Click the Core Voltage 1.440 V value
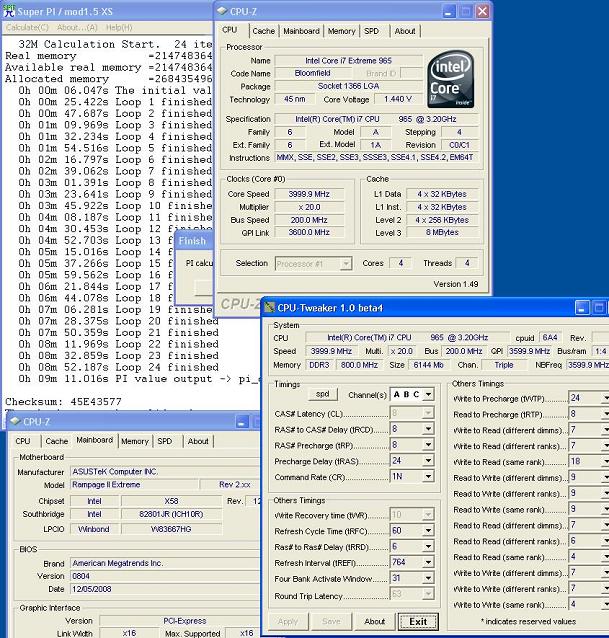Viewport: 609px width, 638px height. click(398, 99)
